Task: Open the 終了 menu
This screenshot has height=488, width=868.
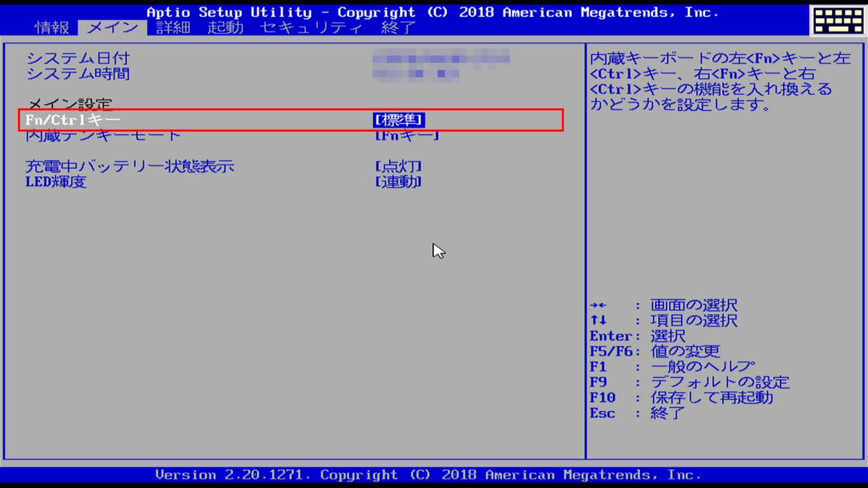Action: [x=397, y=27]
